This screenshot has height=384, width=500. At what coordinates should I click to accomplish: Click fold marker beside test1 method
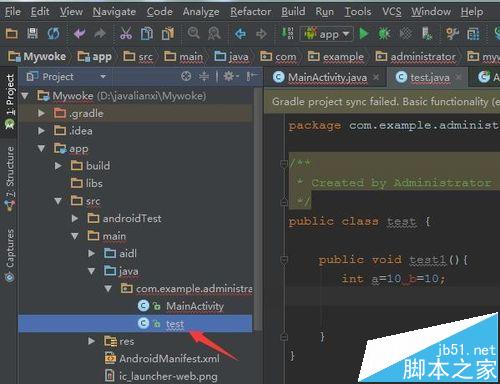284,259
